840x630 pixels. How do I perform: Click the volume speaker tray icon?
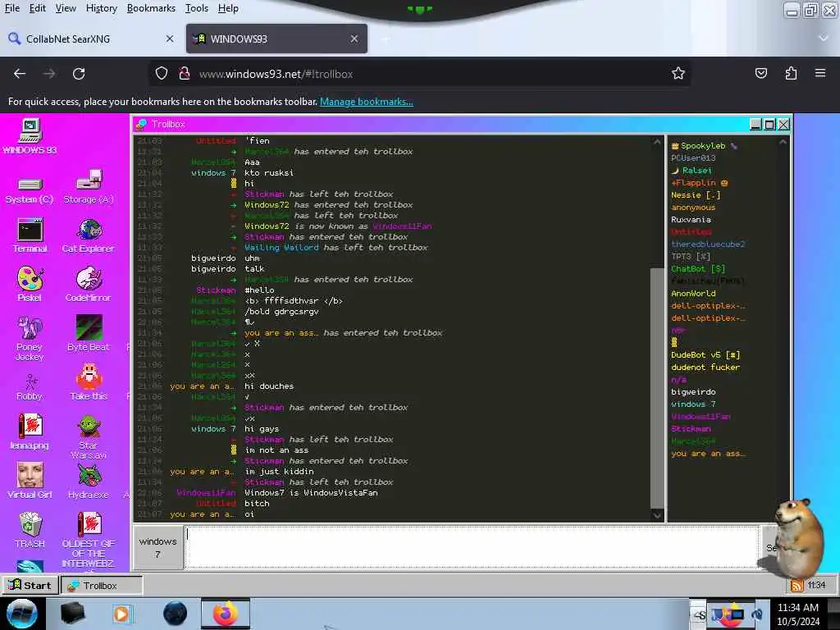757,614
